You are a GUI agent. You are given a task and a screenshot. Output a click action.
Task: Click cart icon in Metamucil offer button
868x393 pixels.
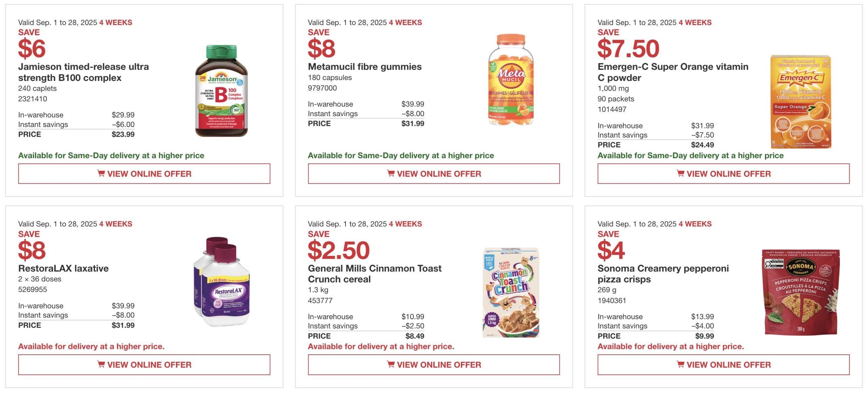tap(391, 173)
